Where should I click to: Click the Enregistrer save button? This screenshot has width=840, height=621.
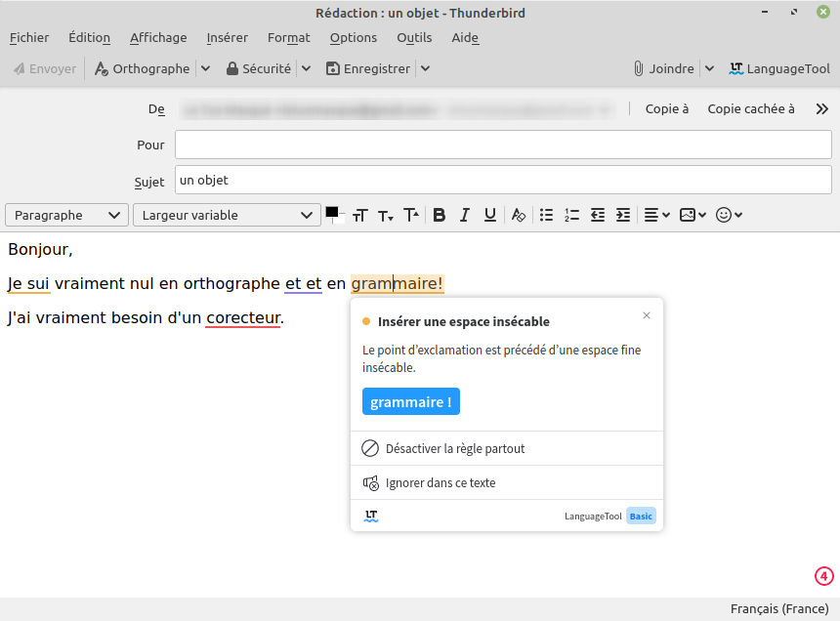pyautogui.click(x=368, y=68)
